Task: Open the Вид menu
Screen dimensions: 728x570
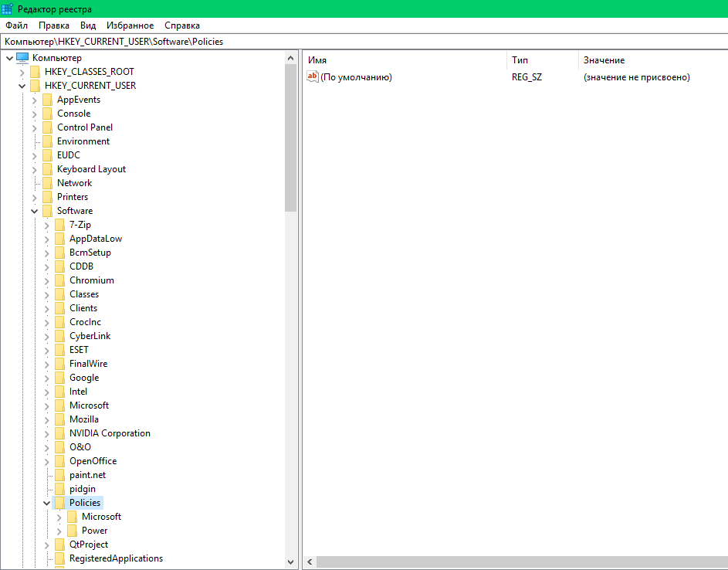Action: pyautogui.click(x=88, y=25)
